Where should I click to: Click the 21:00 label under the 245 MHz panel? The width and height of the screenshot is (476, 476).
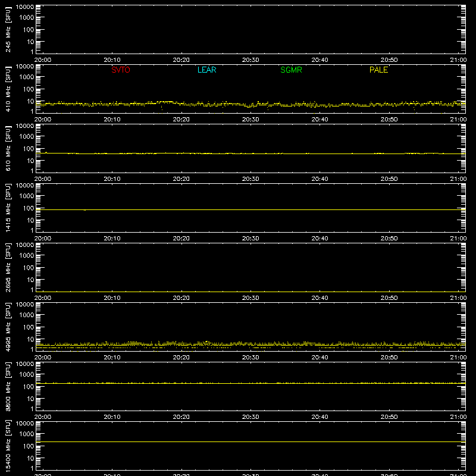point(458,60)
